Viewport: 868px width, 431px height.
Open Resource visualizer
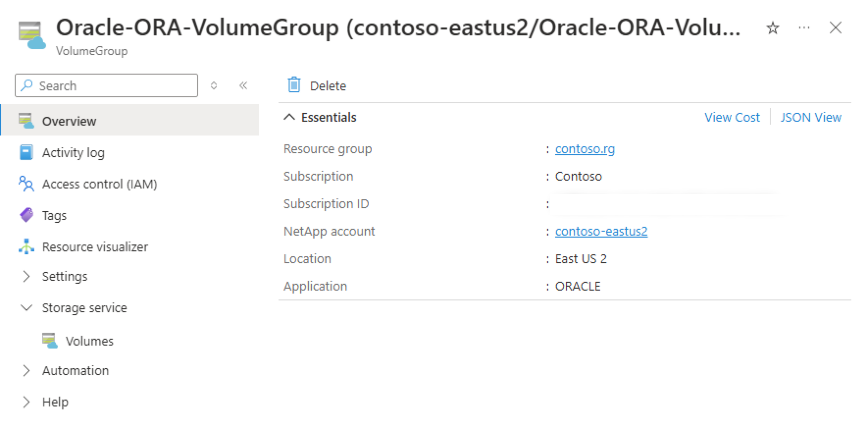[95, 247]
